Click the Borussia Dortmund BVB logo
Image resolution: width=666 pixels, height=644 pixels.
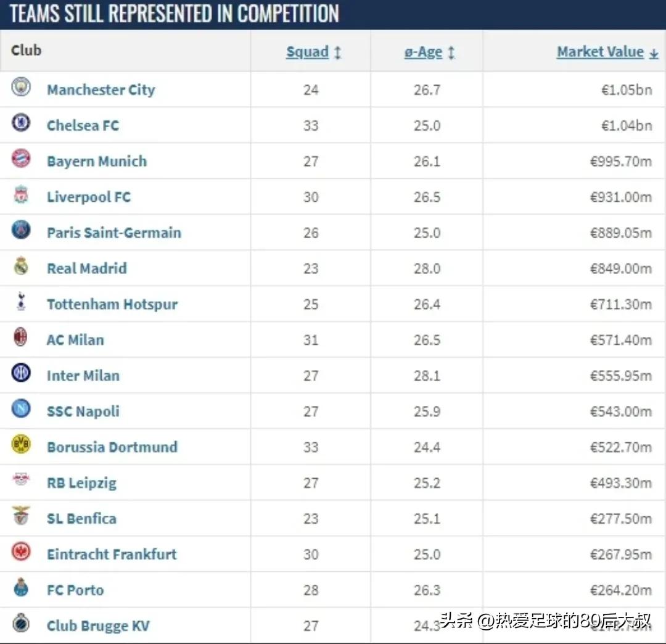pyautogui.click(x=21, y=445)
